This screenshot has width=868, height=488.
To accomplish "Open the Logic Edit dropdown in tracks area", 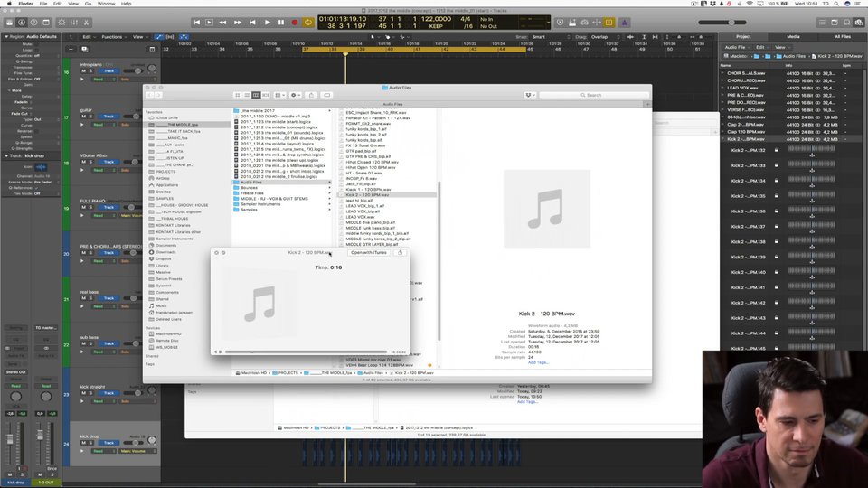I will coord(89,37).
